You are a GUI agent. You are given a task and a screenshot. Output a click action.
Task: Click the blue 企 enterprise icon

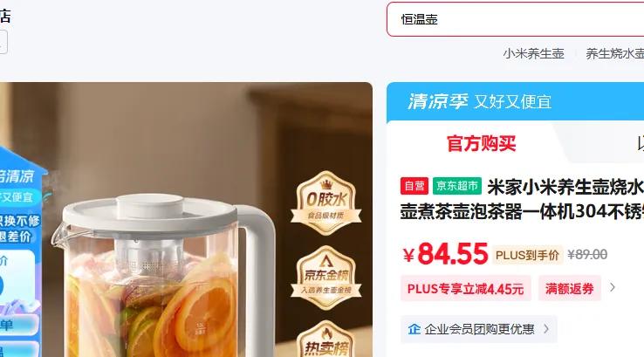(x=414, y=329)
